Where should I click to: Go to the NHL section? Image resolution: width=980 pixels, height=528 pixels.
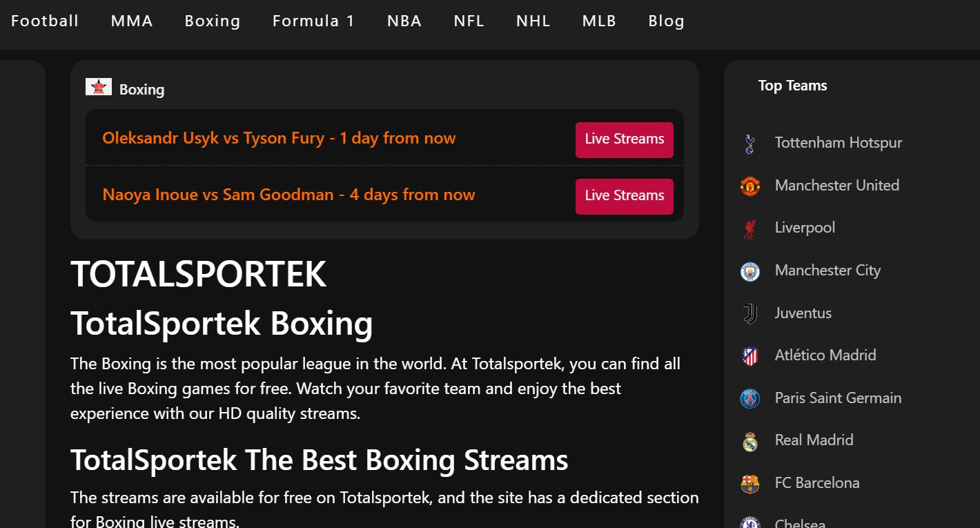tap(533, 21)
